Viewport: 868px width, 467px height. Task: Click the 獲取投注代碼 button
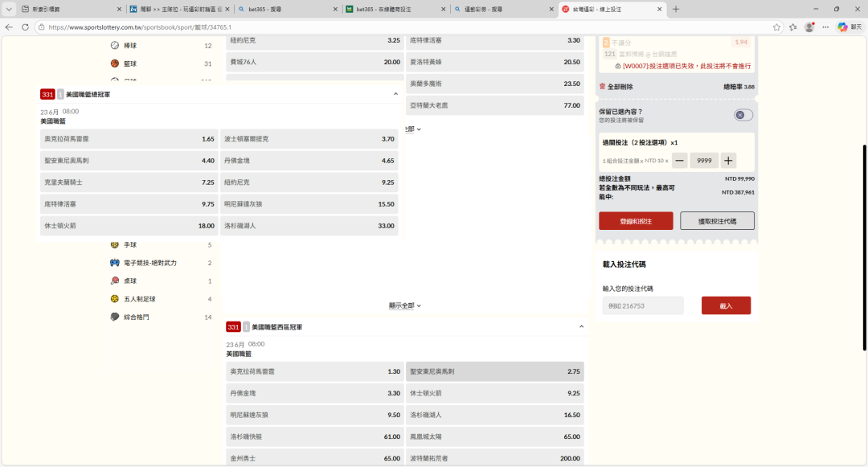point(717,221)
